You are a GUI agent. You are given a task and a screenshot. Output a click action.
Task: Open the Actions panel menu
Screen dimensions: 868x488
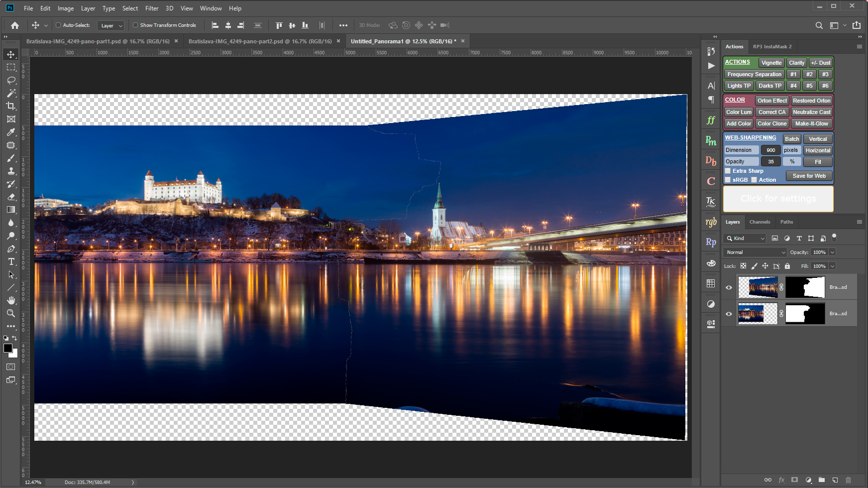click(860, 47)
